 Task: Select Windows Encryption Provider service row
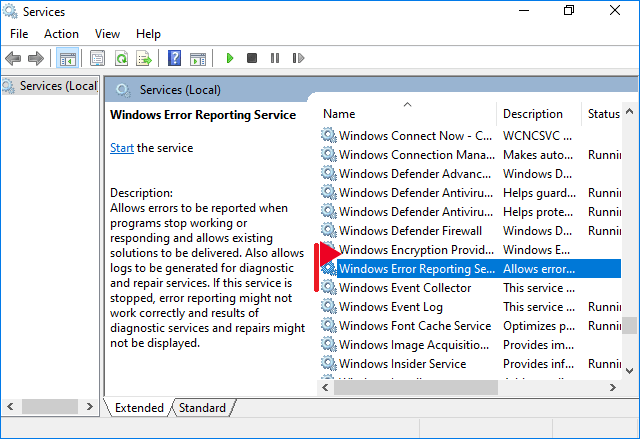[471, 250]
